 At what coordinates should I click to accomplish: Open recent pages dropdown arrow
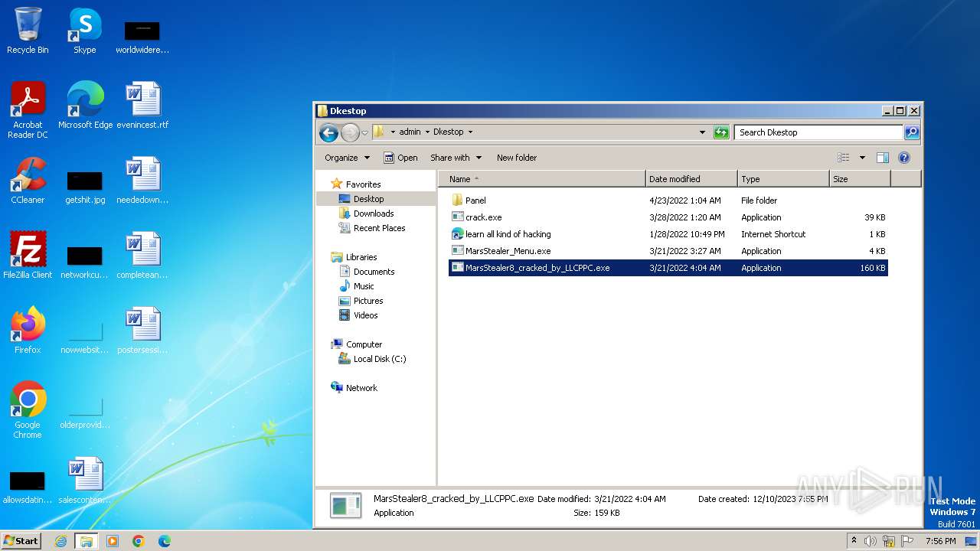pos(365,132)
